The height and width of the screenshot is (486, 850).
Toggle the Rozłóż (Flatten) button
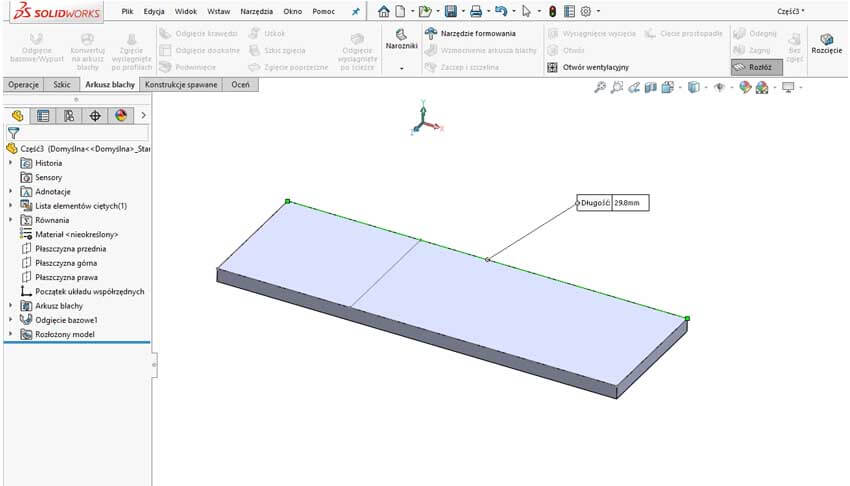[757, 67]
